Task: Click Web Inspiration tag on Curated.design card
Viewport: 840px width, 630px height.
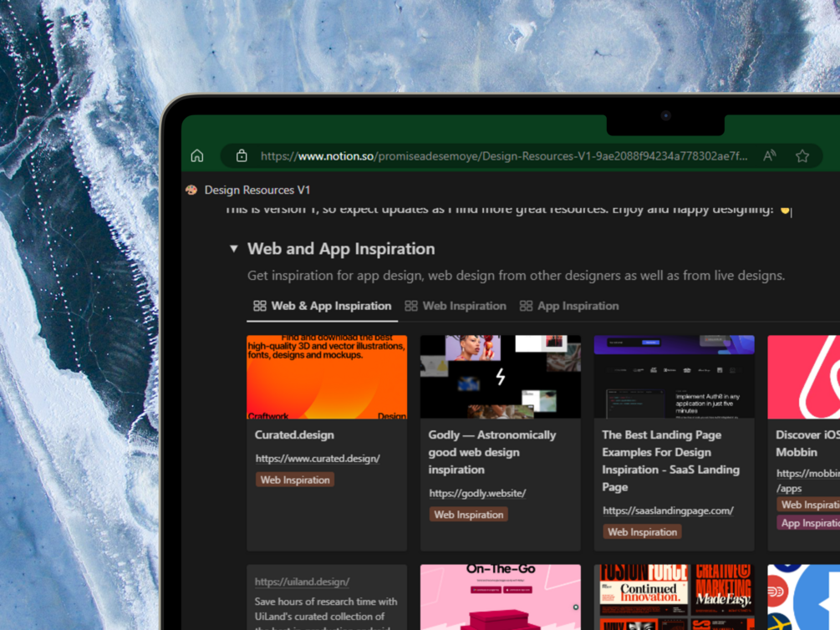Action: 295,480
